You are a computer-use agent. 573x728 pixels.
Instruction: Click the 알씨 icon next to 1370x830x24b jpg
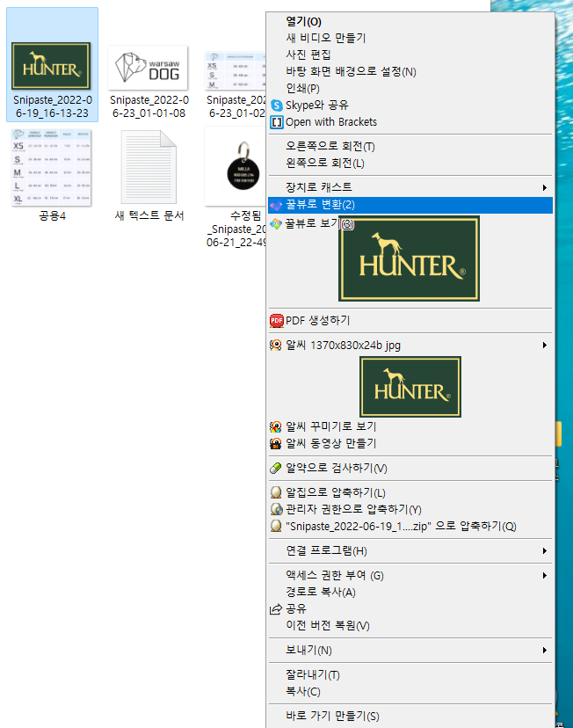pyautogui.click(x=276, y=345)
